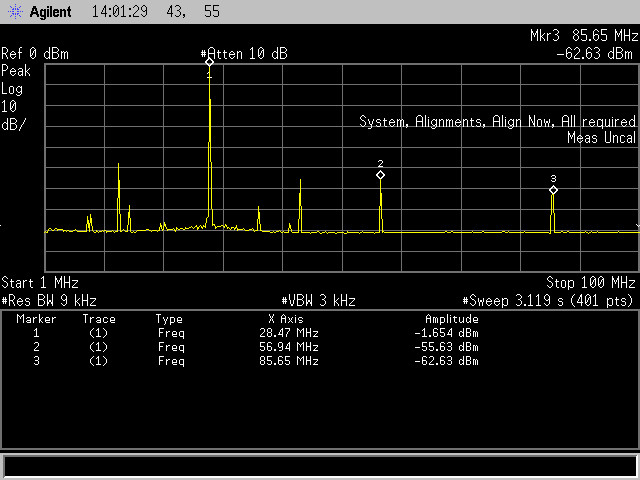
Task: Click the Trace column header in table
Action: pyautogui.click(x=99, y=319)
